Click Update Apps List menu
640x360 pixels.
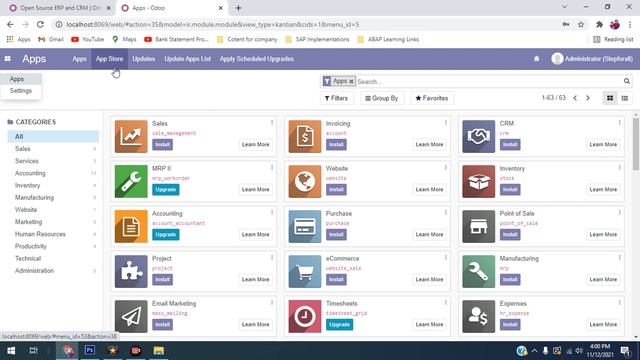[188, 59]
